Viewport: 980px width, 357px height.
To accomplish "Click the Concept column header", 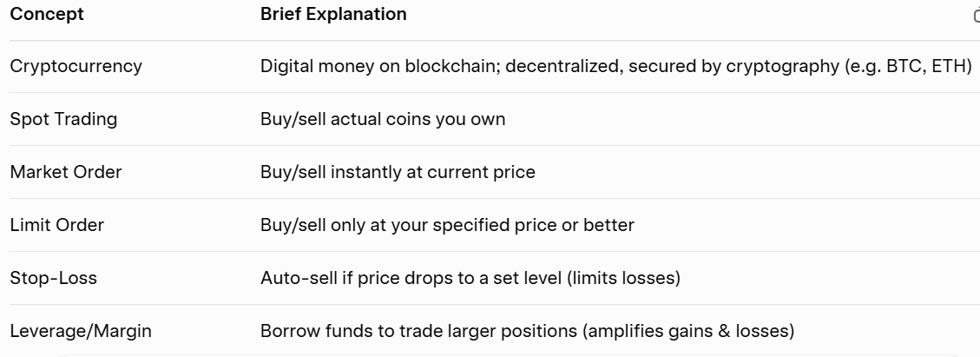I will [45, 14].
